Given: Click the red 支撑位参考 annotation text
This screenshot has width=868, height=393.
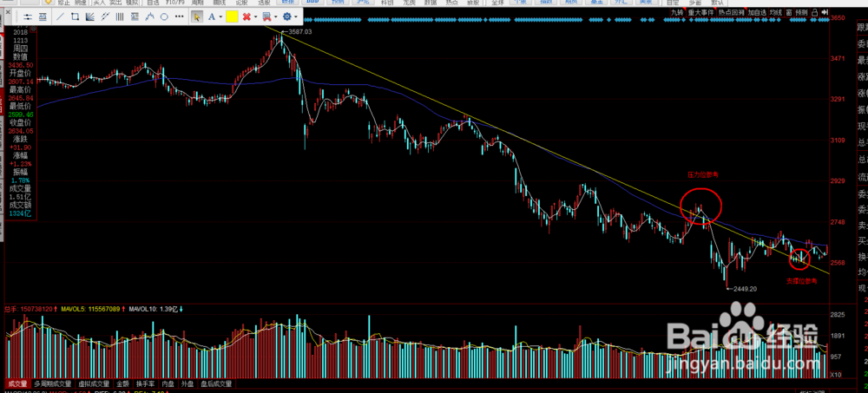Looking at the screenshot, I should 801,280.
